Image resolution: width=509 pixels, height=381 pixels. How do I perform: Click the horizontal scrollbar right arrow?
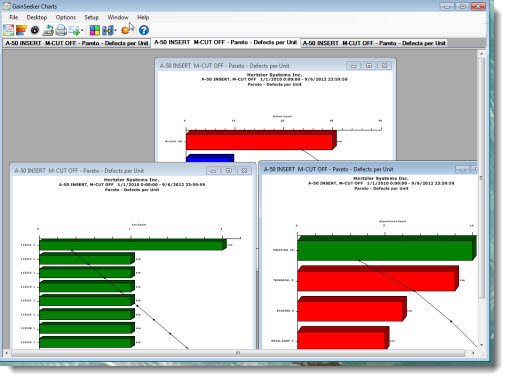[x=473, y=352]
